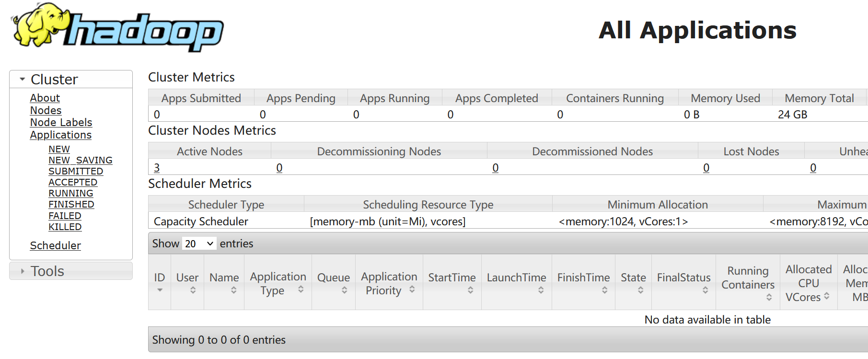Screen dimensions: 868x359
Task: Sort table by Queue column
Action: 334,282
